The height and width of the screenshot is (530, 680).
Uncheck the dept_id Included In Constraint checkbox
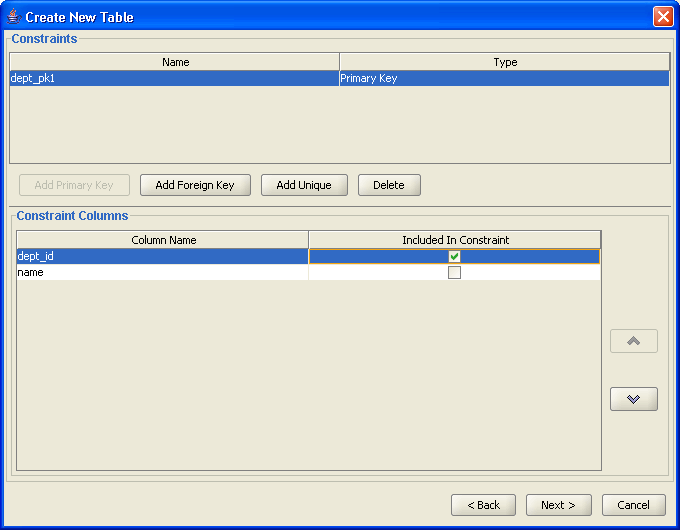454,257
